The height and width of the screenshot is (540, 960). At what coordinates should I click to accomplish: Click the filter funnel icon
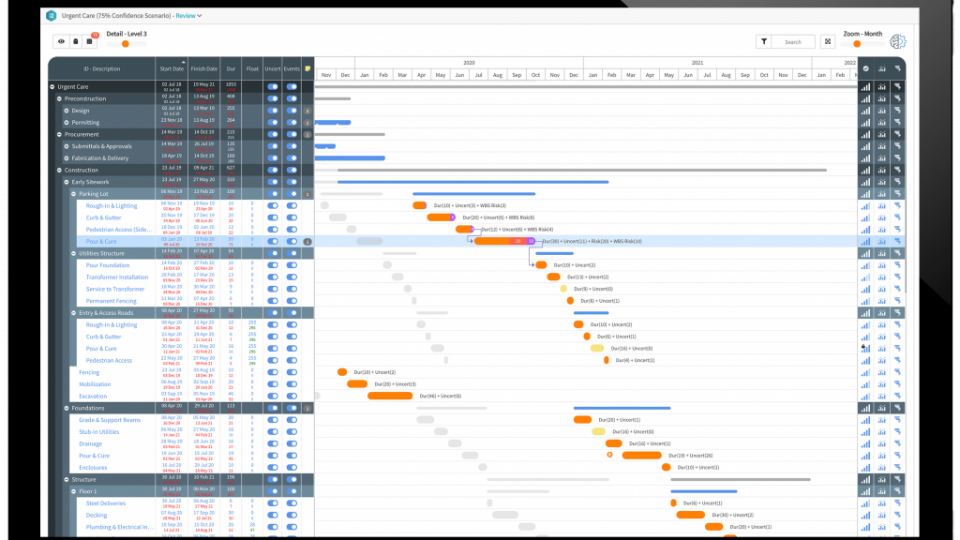coord(764,42)
